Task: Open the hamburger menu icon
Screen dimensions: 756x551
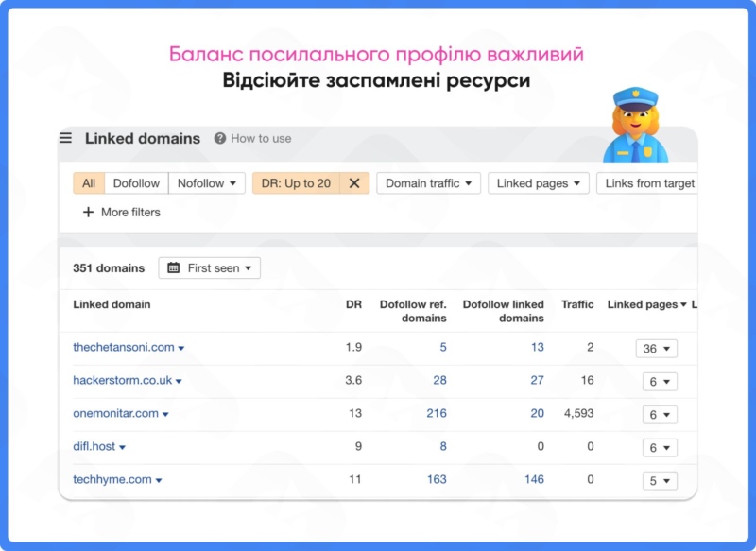Action: [65, 138]
